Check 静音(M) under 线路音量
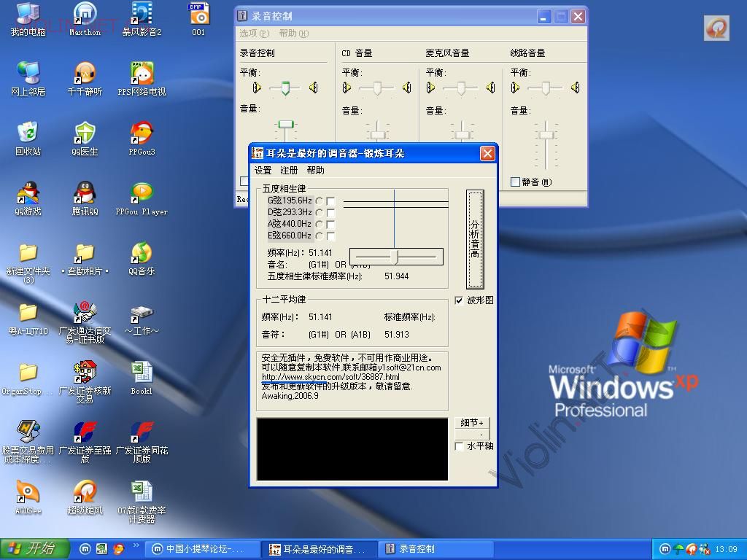This screenshot has height=560, width=747. coord(515,182)
